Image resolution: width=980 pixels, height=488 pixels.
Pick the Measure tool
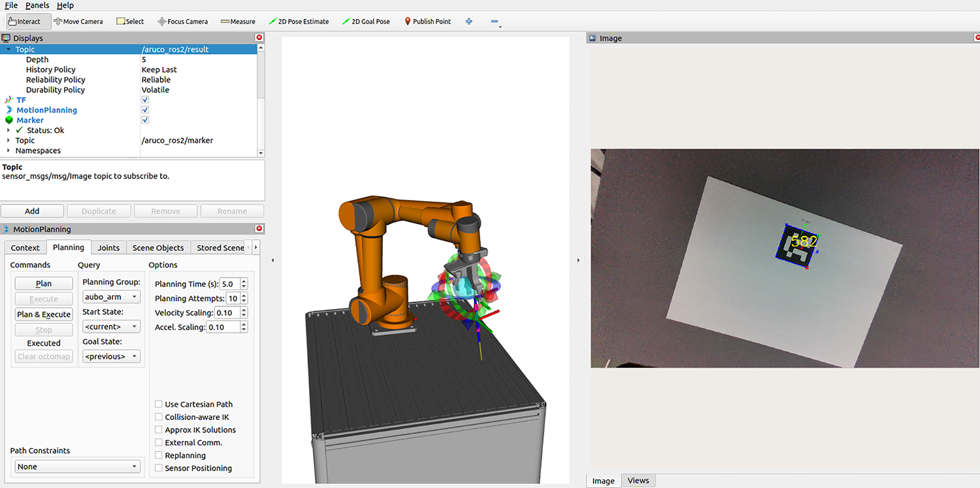[x=238, y=22]
